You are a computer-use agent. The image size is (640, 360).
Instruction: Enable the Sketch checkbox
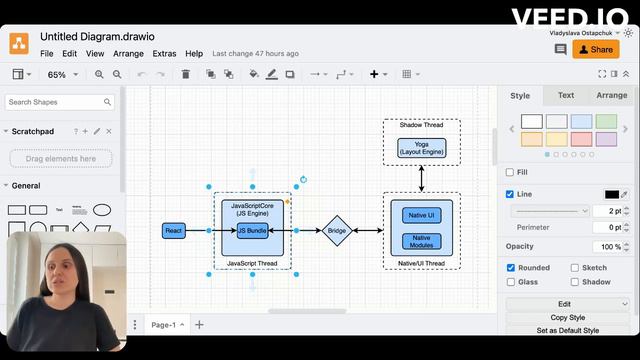point(575,268)
